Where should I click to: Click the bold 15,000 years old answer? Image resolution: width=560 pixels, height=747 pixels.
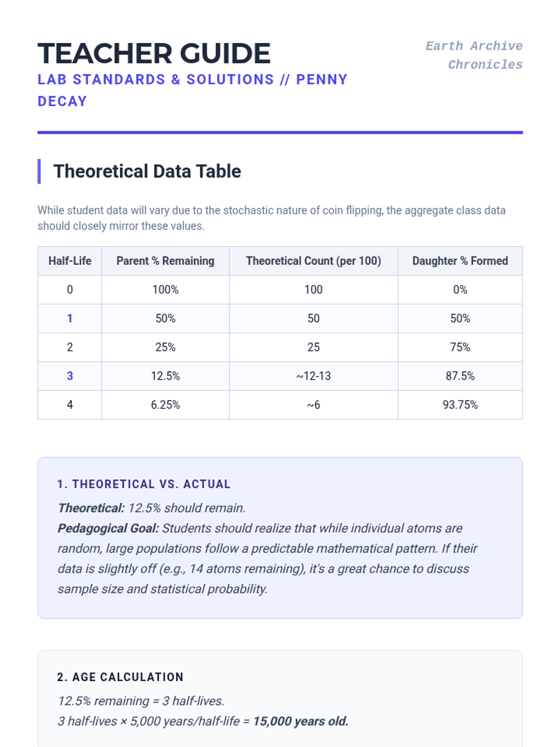click(x=301, y=721)
